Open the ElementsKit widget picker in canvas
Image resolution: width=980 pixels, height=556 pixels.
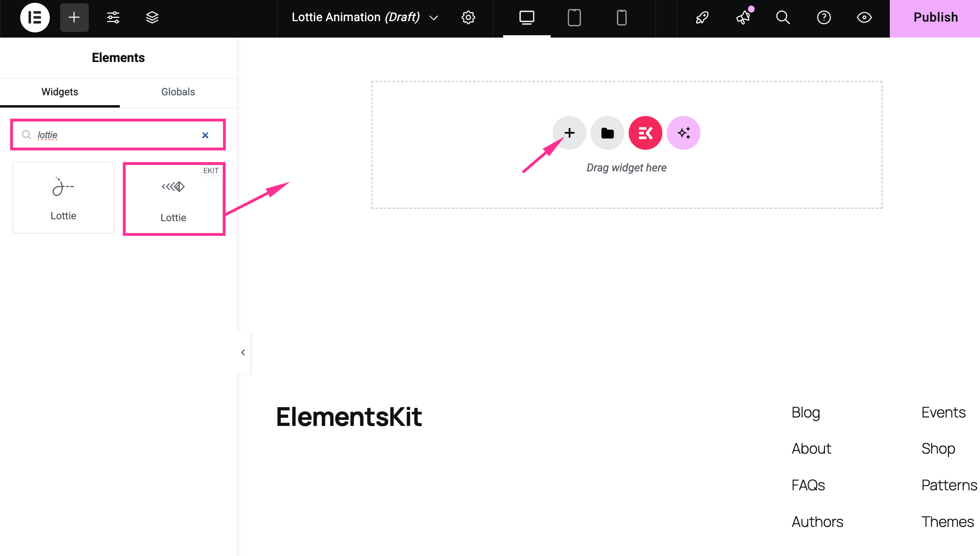pos(645,133)
